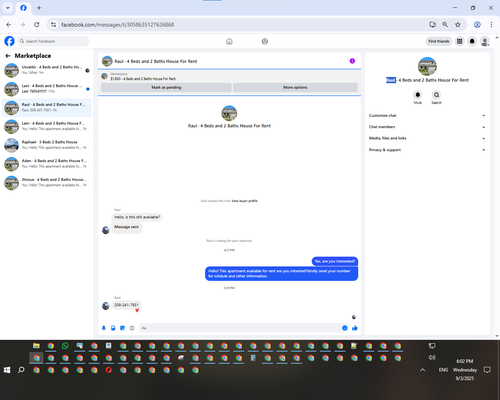Click the 209-241-7931 message bubble
This screenshot has height=400, width=500.
coord(126,305)
